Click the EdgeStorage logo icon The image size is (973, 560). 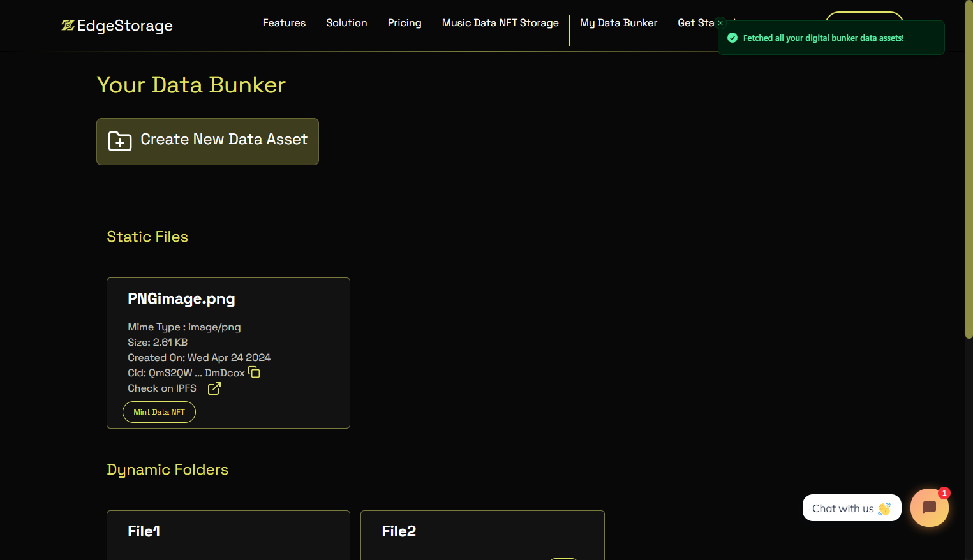click(68, 26)
